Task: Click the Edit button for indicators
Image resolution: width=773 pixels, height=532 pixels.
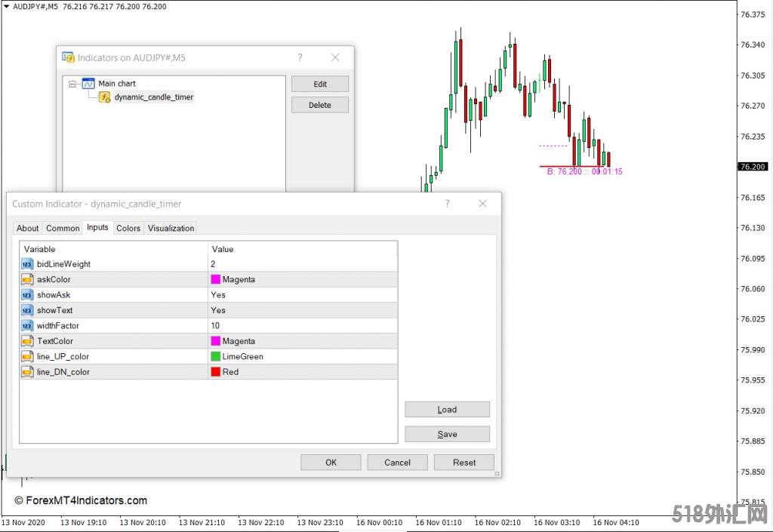Action: [x=320, y=84]
